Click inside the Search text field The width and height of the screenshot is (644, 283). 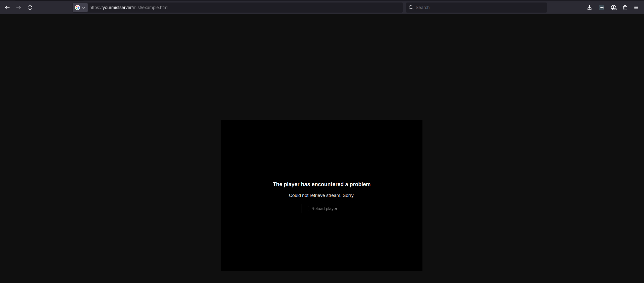(478, 8)
